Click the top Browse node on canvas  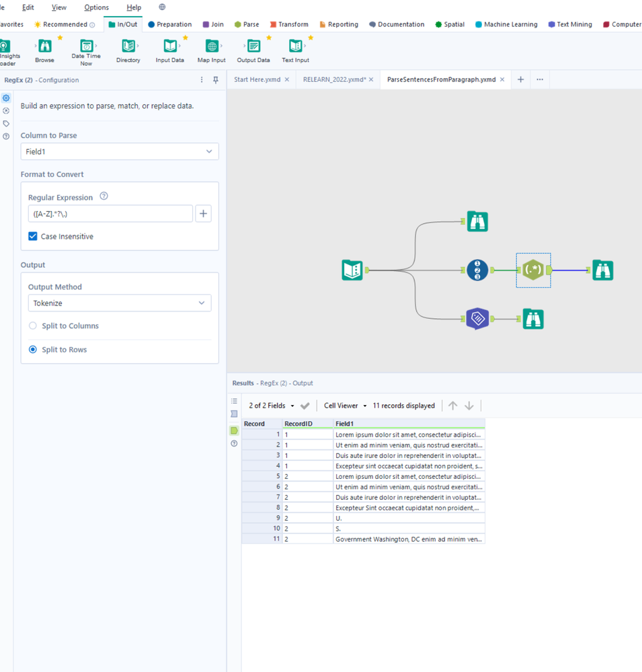477,221
